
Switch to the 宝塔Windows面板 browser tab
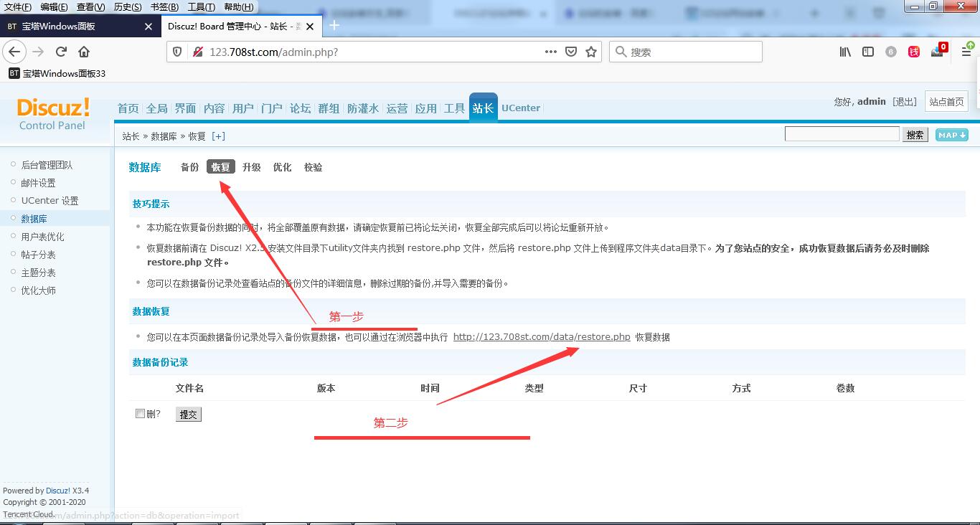79,27
